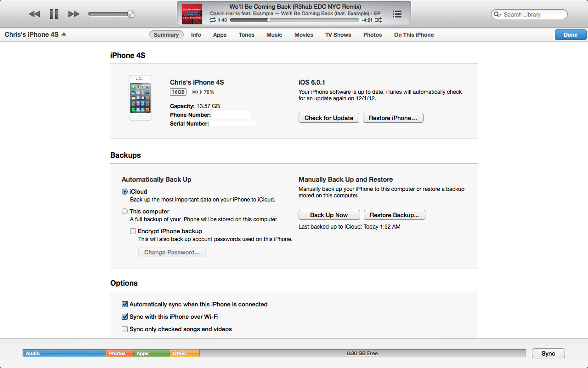Image resolution: width=588 pixels, height=368 pixels.
Task: Open the Up Next list icon
Action: coord(397,14)
